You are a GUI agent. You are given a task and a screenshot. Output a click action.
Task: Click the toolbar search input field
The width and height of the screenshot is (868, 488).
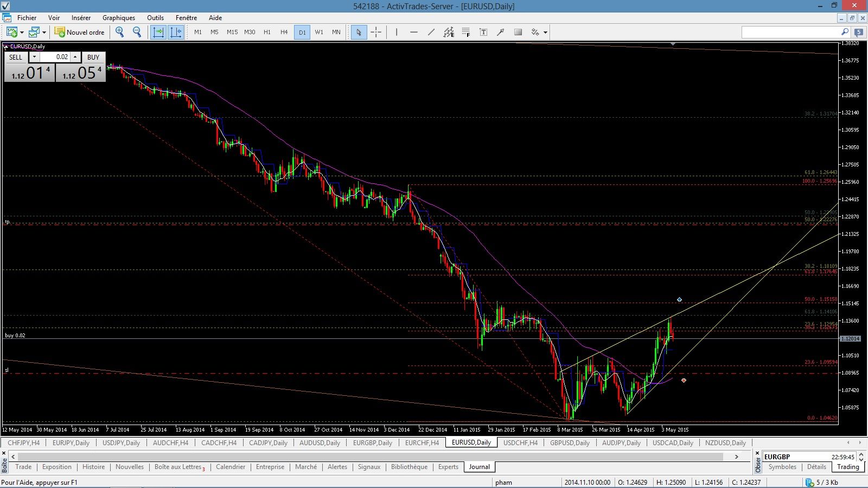click(x=791, y=32)
